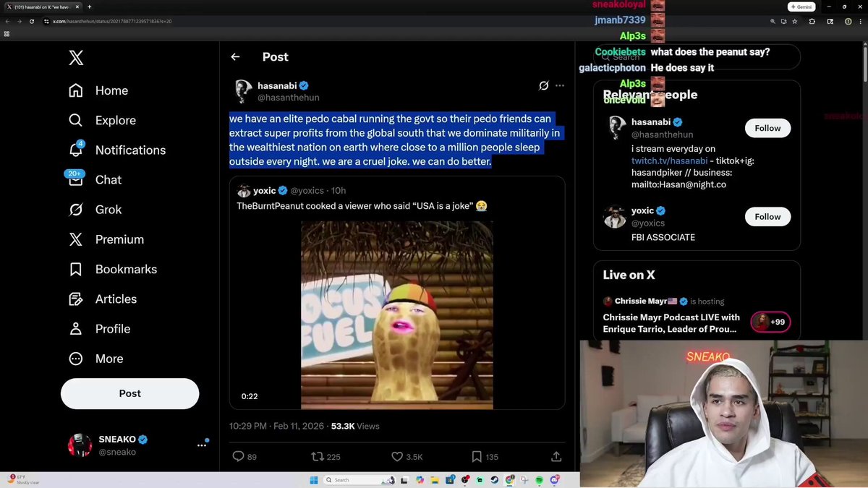Open the More menu in sidebar
This screenshot has width=868, height=488.
[95, 359]
